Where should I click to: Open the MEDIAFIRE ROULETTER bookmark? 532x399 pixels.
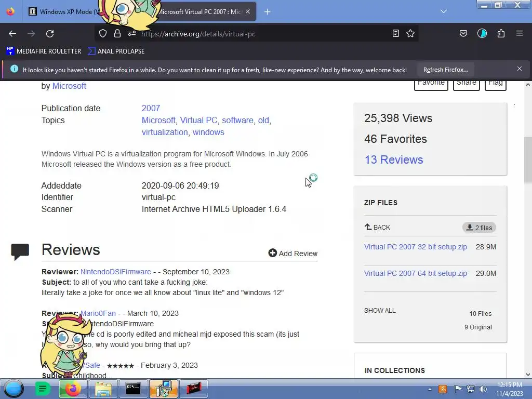44,51
